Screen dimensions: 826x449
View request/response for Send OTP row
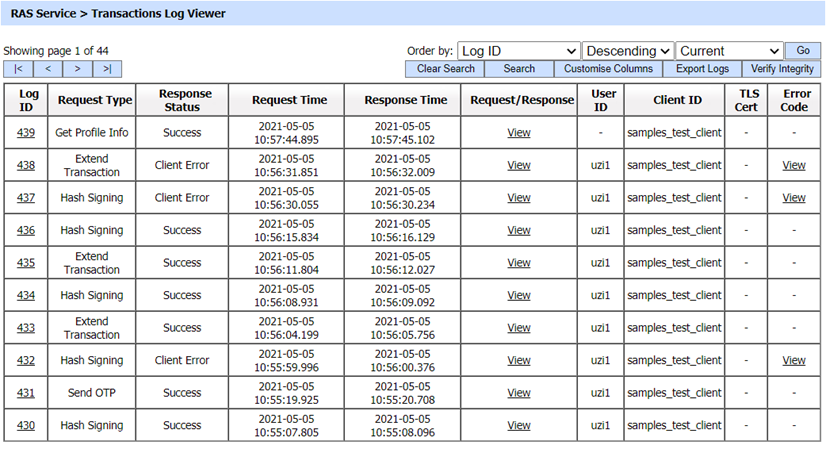pyautogui.click(x=518, y=393)
